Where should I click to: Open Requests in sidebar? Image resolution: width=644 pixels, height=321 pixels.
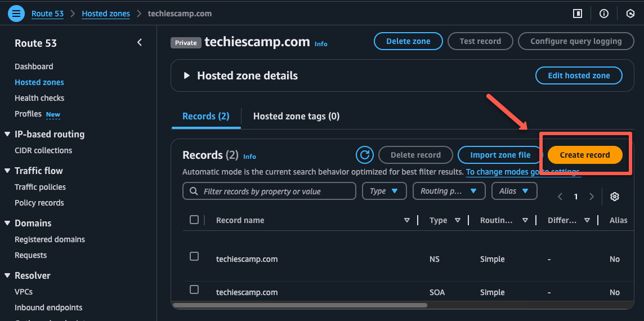click(30, 255)
